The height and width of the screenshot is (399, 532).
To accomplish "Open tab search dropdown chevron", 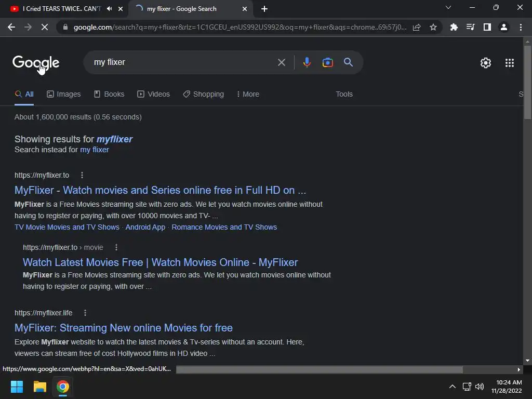I will pos(448,7).
